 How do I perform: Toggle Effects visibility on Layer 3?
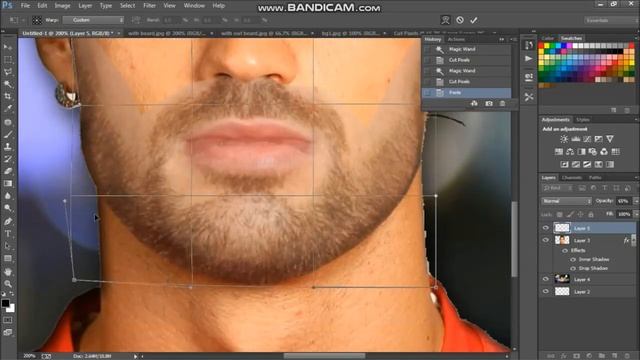(565, 251)
